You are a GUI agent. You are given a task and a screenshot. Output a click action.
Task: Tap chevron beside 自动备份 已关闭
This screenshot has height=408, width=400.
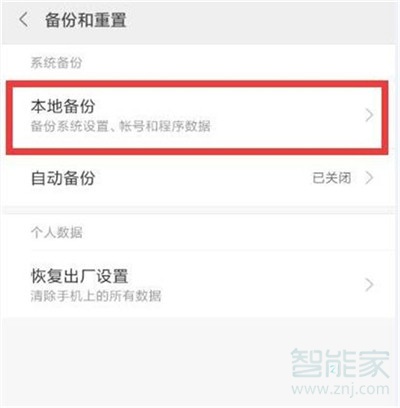[369, 178]
